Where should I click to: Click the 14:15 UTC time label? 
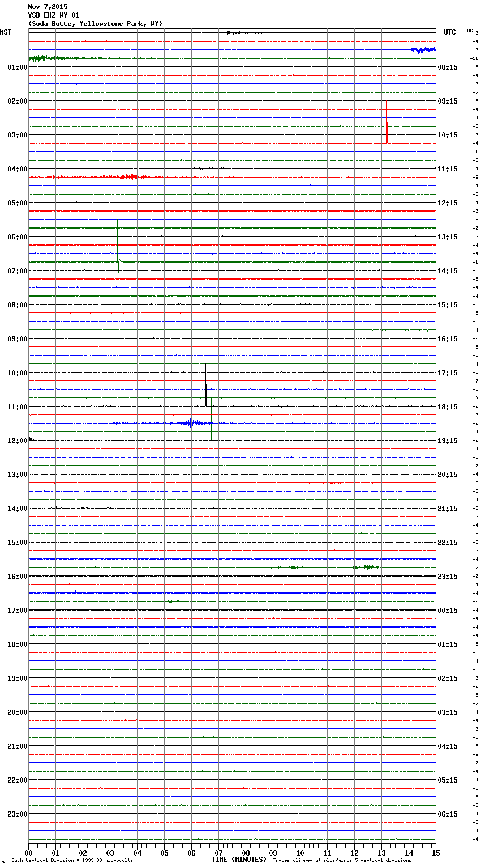tap(448, 271)
